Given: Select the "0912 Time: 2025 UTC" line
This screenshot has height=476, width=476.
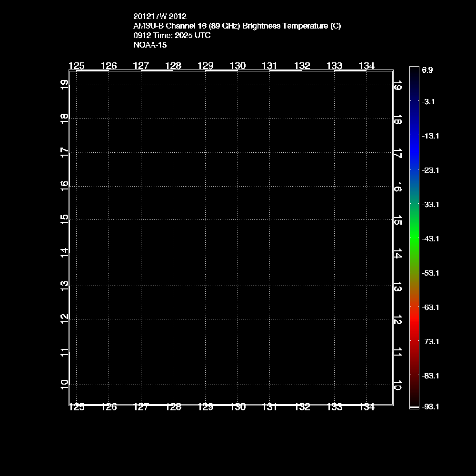Looking at the screenshot, I should (x=172, y=36).
